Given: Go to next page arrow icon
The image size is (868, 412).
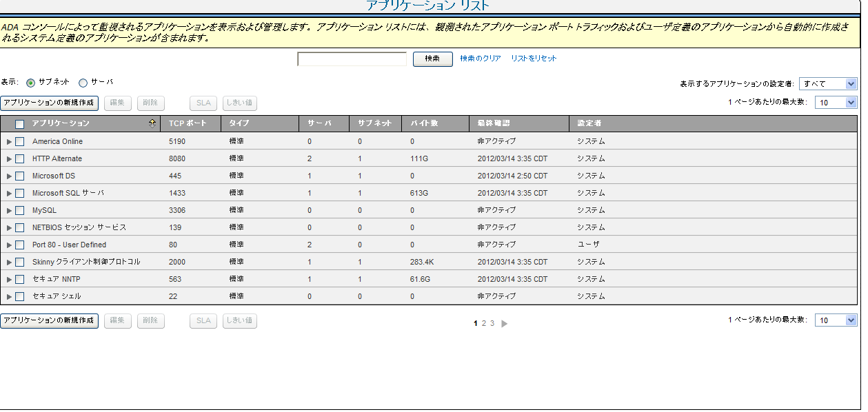Looking at the screenshot, I should (505, 323).
